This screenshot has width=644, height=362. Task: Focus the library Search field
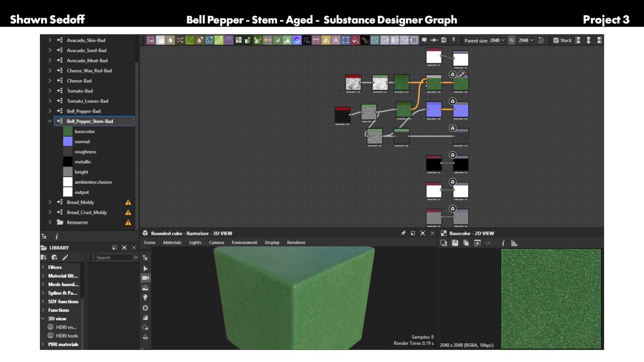(113, 257)
